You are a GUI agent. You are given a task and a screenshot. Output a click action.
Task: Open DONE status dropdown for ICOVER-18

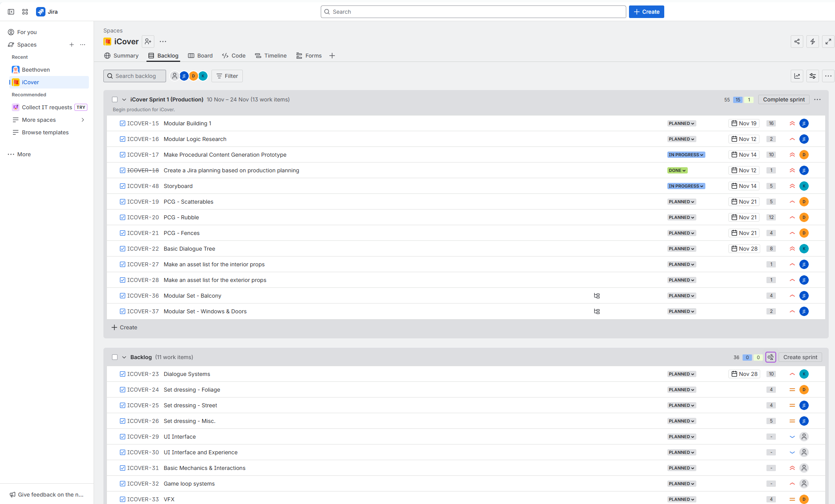coord(677,170)
